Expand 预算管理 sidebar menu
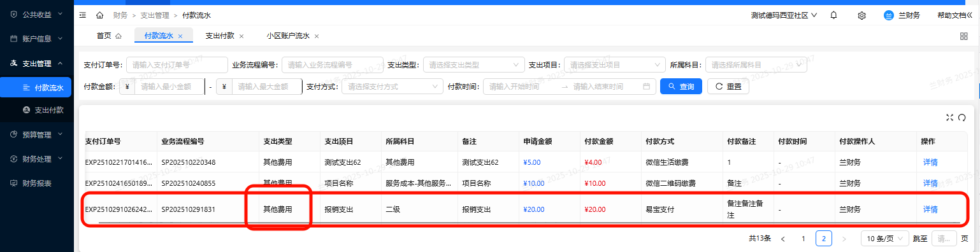Screen dimensions: 980x252 click(x=37, y=135)
